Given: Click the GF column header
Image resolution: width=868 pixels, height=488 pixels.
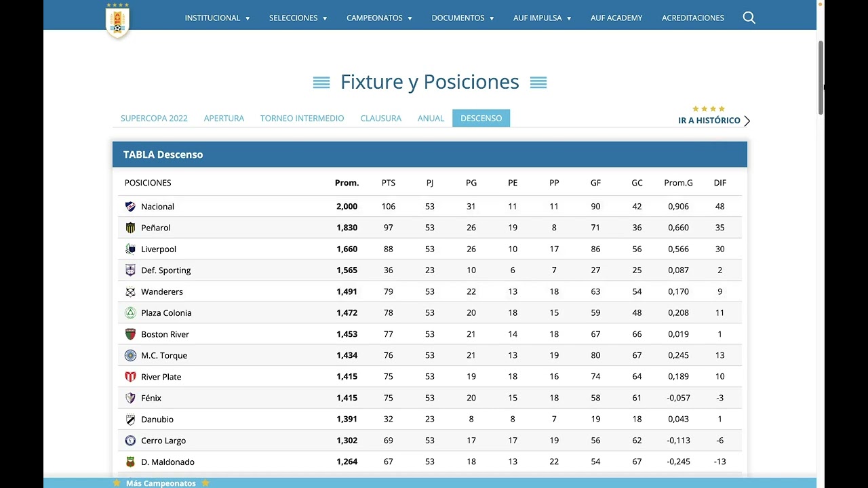Looking at the screenshot, I should pyautogui.click(x=595, y=183).
